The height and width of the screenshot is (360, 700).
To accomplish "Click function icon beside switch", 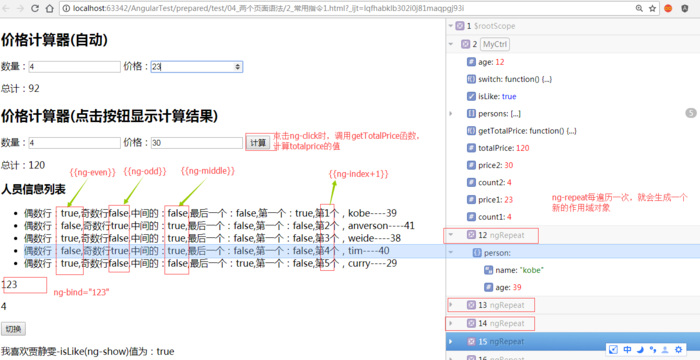I will coord(471,79).
